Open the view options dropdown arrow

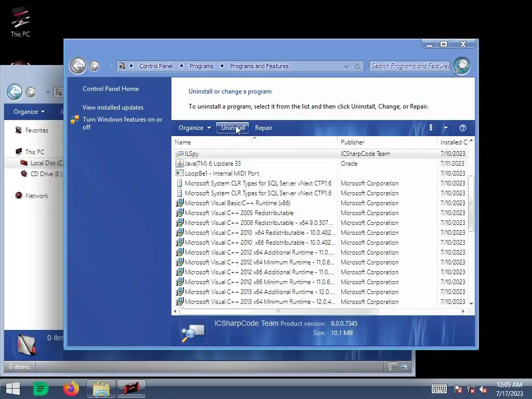(446, 128)
